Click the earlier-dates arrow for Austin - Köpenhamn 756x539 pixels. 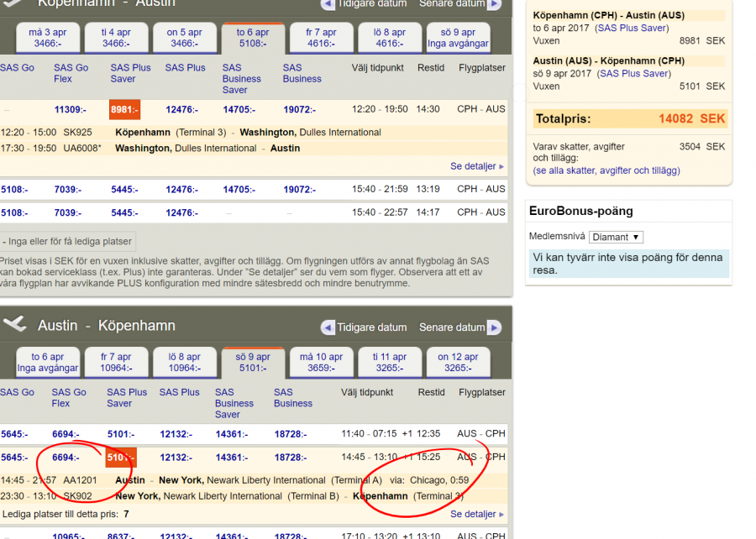[x=328, y=327]
